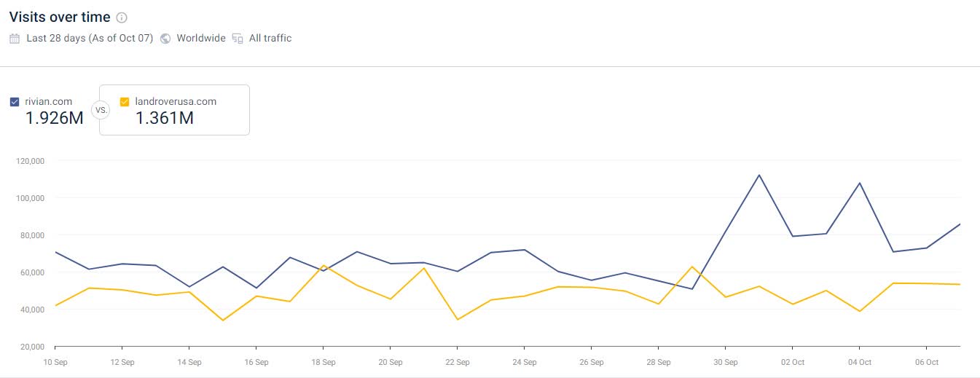
Task: Click the Last 28 days date range text
Action: point(90,39)
